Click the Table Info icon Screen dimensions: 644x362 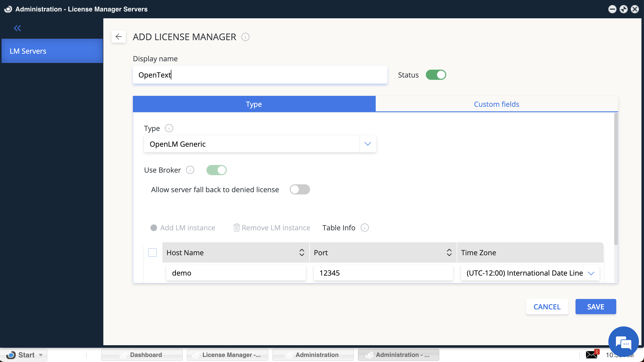[365, 228]
